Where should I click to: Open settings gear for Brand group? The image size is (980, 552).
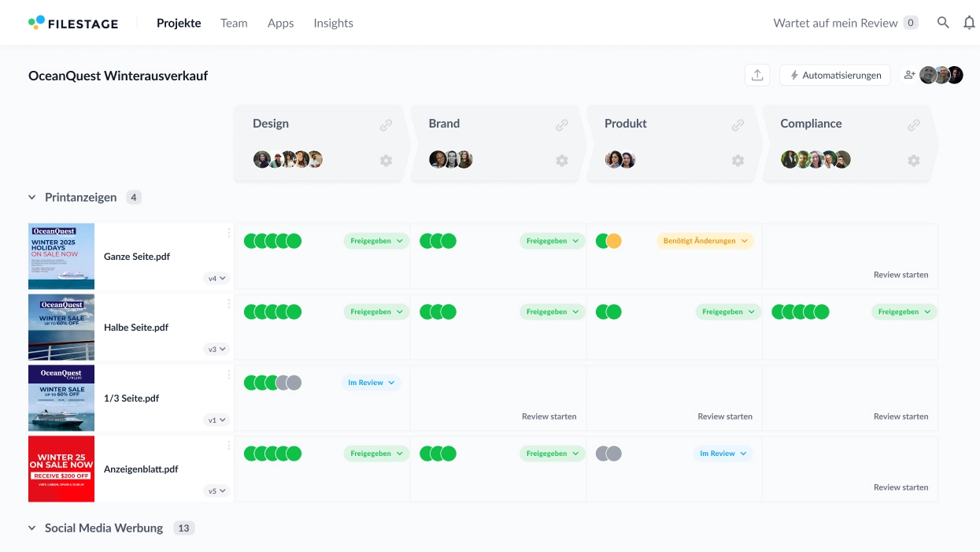pos(561,161)
